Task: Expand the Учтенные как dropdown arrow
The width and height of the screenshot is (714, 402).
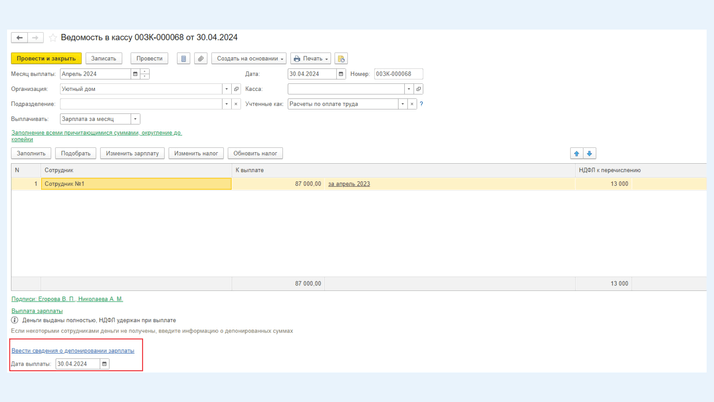Action: [x=403, y=104]
